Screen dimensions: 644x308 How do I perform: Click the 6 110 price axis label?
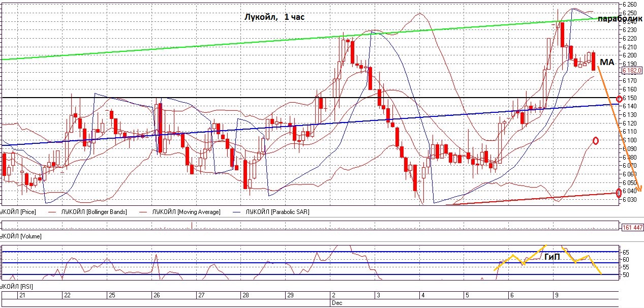(x=631, y=132)
